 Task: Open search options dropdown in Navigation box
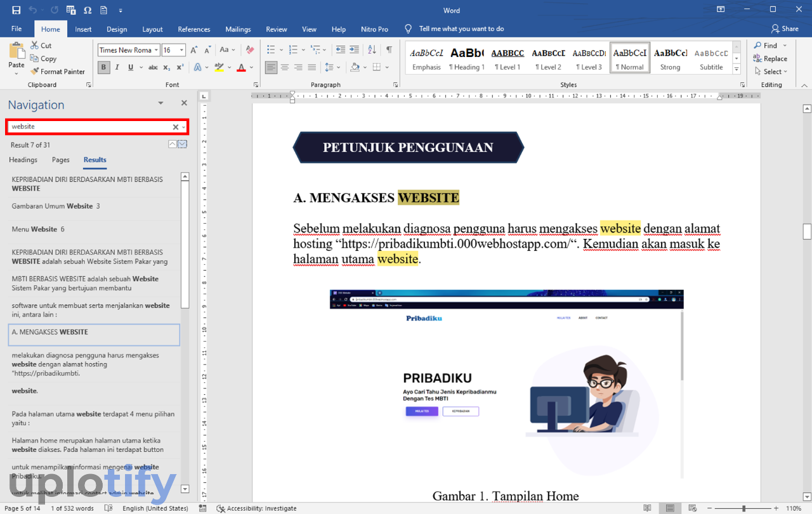tap(184, 127)
